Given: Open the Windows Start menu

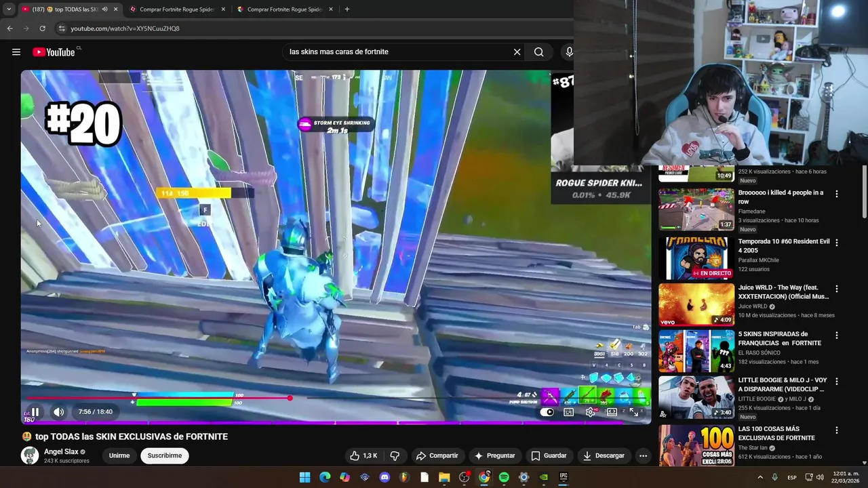Looking at the screenshot, I should [305, 477].
